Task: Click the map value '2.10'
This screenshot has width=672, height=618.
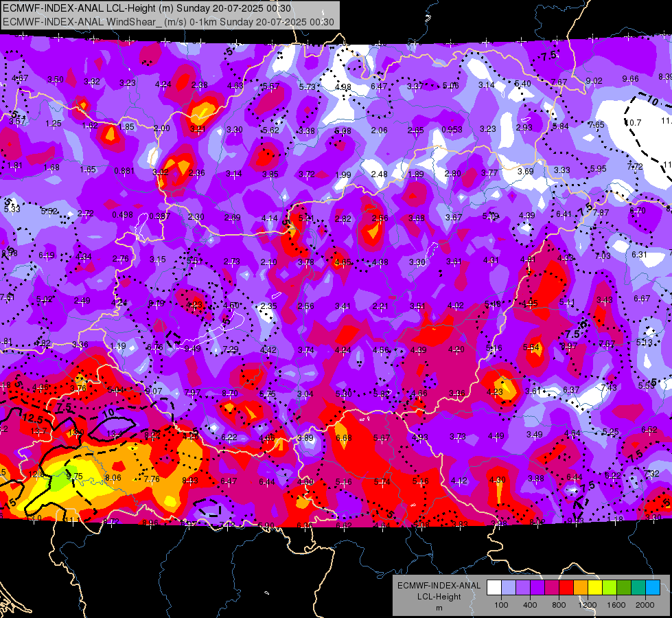Action: [268, 262]
